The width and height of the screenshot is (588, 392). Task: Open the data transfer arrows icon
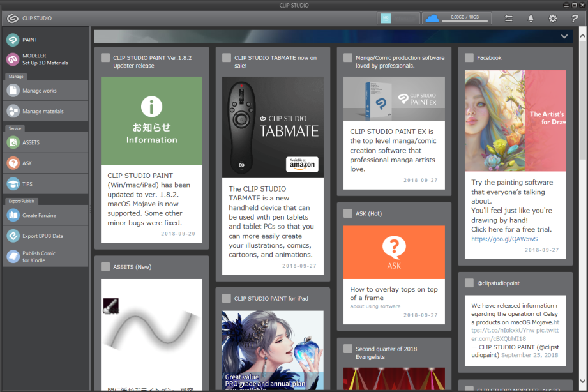tap(508, 19)
